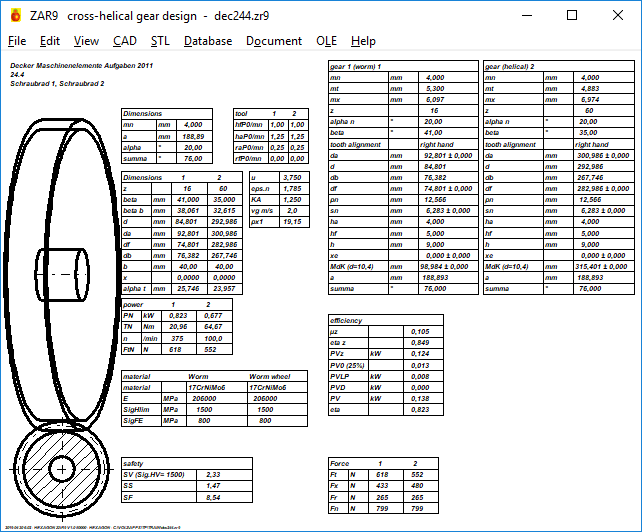Click the OLE menu item
Screen dimensions: 642x532
[x=326, y=41]
